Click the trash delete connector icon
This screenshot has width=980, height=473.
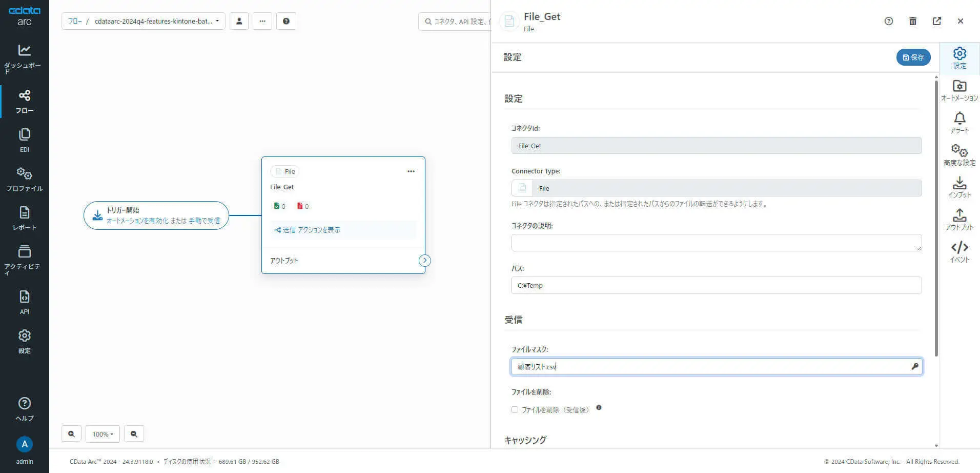click(x=912, y=21)
